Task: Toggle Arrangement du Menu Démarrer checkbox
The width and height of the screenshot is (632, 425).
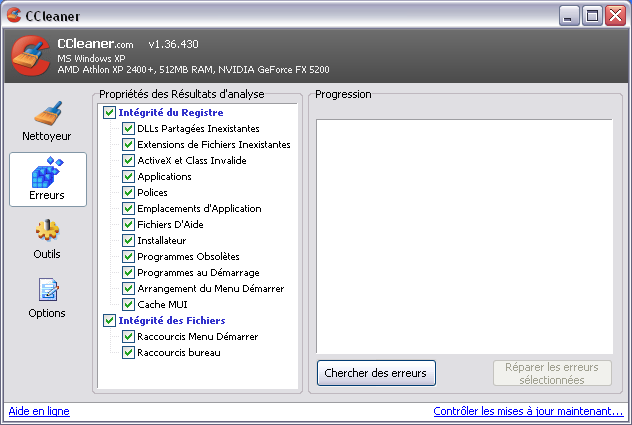Action: [128, 288]
